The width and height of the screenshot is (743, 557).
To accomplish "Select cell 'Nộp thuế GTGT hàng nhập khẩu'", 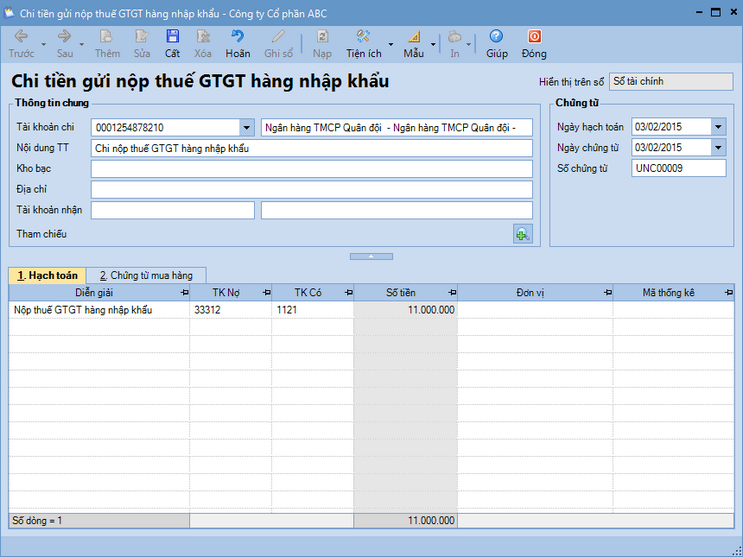I will pos(99,310).
